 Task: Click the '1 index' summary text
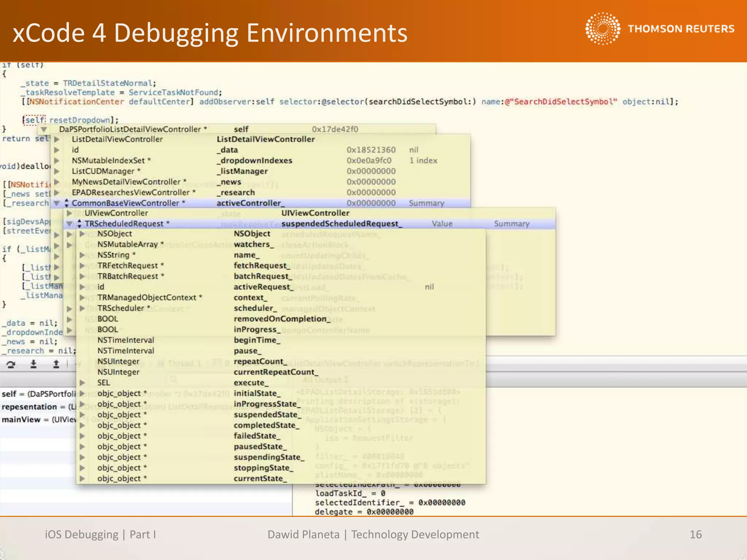[423, 160]
